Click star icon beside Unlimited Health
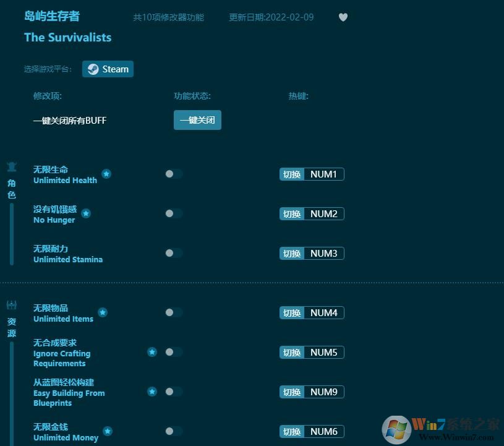The width and height of the screenshot is (504, 446). [106, 174]
